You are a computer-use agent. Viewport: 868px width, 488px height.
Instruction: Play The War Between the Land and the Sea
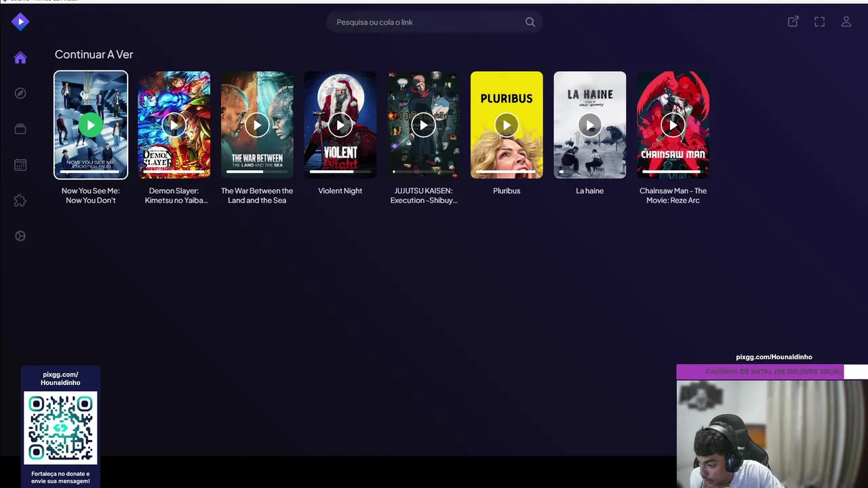click(257, 125)
